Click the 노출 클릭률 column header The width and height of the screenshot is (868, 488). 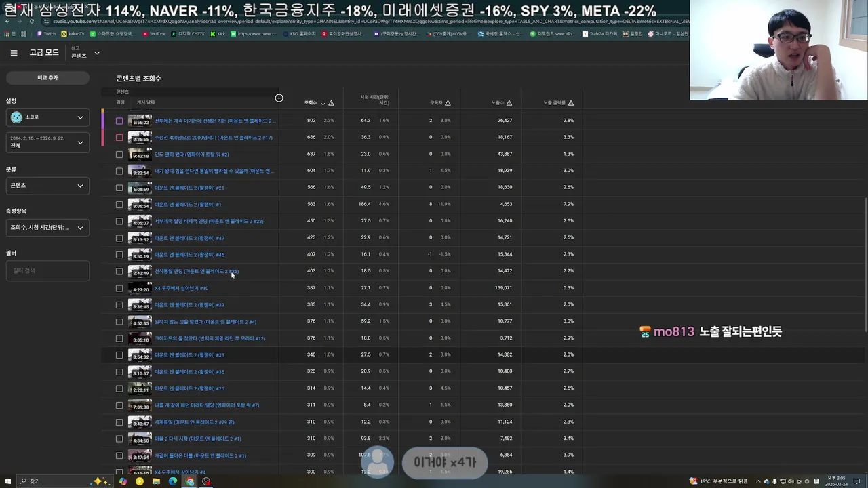(x=555, y=103)
